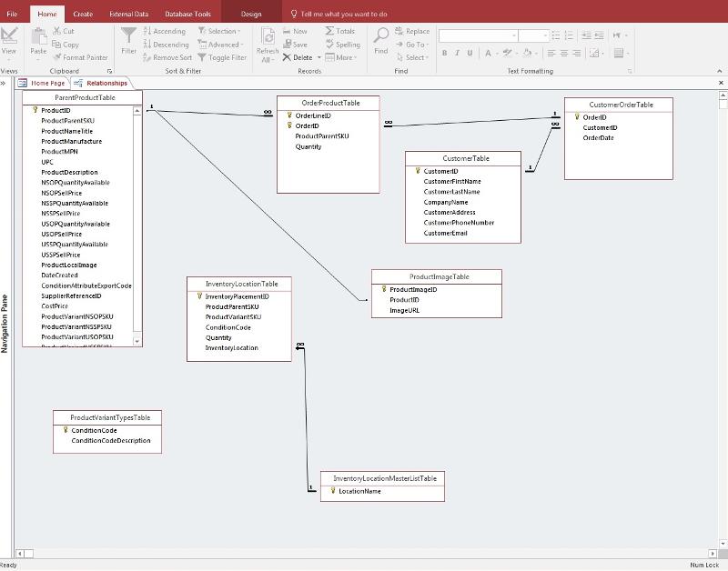Image resolution: width=728 pixels, height=571 pixels.
Task: Toggle Italic text formatting
Action: [458, 54]
